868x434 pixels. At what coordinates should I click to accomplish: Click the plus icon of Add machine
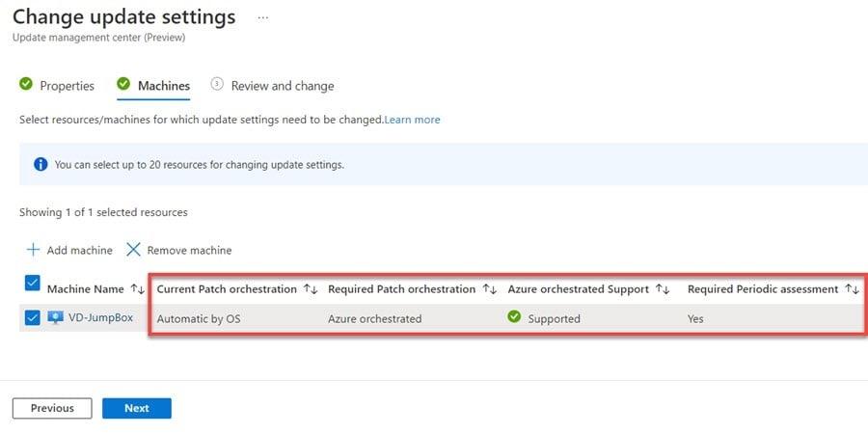(x=33, y=250)
